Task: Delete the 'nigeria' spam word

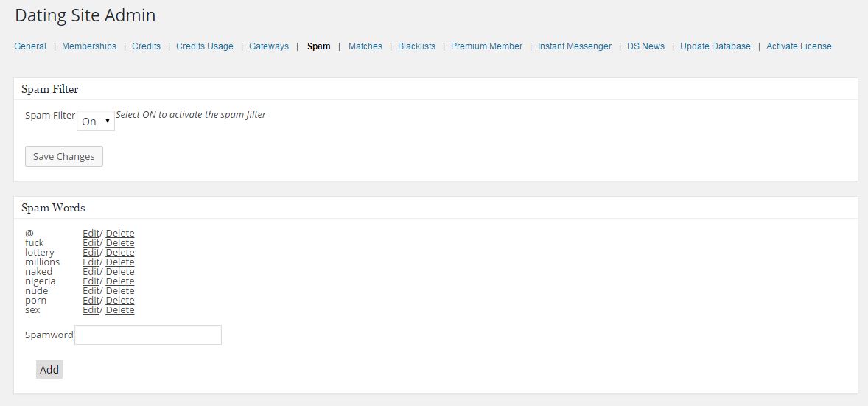Action: click(x=120, y=281)
